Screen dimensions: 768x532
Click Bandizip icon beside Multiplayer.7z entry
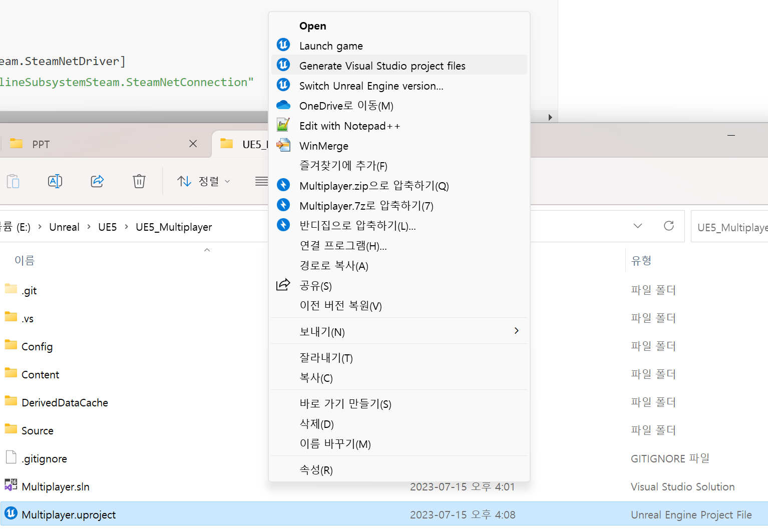pos(283,205)
